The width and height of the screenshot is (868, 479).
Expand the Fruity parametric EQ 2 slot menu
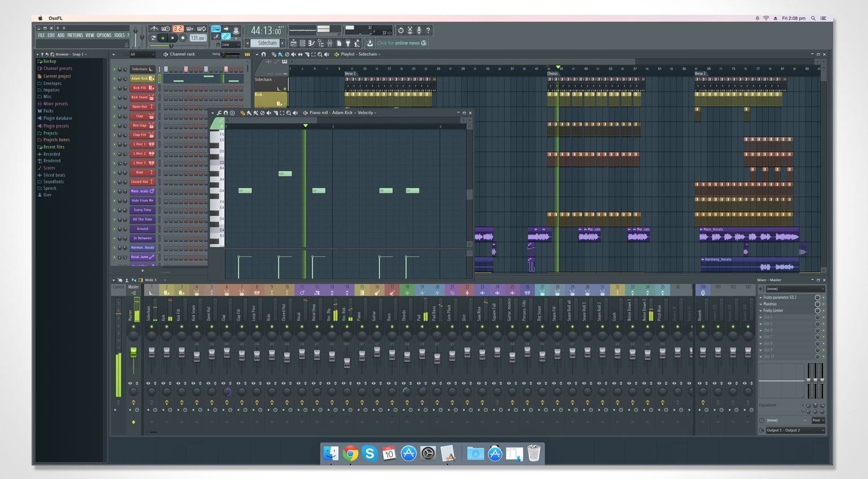[760, 297]
